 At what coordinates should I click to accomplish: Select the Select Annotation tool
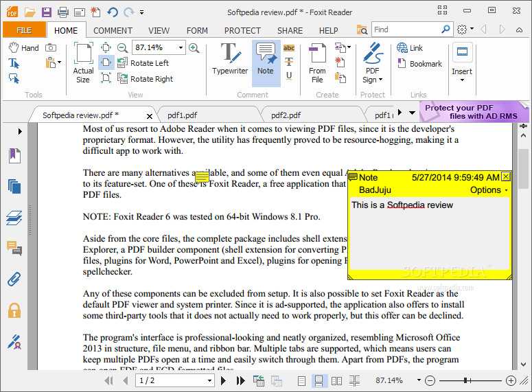click(x=14, y=79)
